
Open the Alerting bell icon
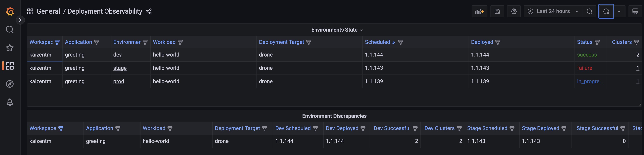tap(10, 102)
